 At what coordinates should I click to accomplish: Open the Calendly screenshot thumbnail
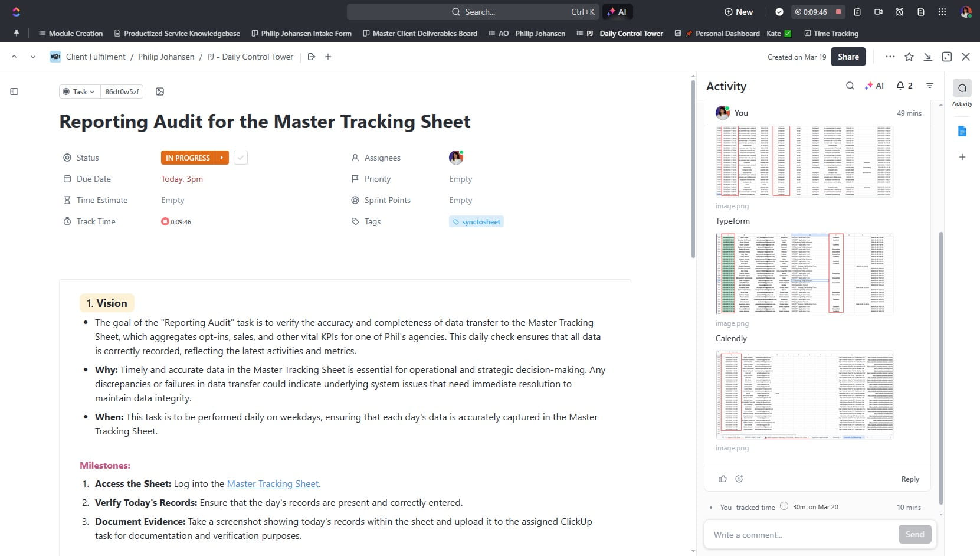pyautogui.click(x=804, y=395)
